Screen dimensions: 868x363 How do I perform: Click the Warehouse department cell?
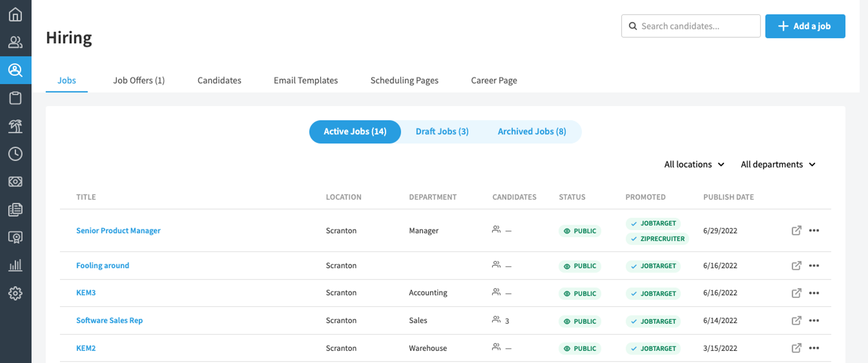428,348
